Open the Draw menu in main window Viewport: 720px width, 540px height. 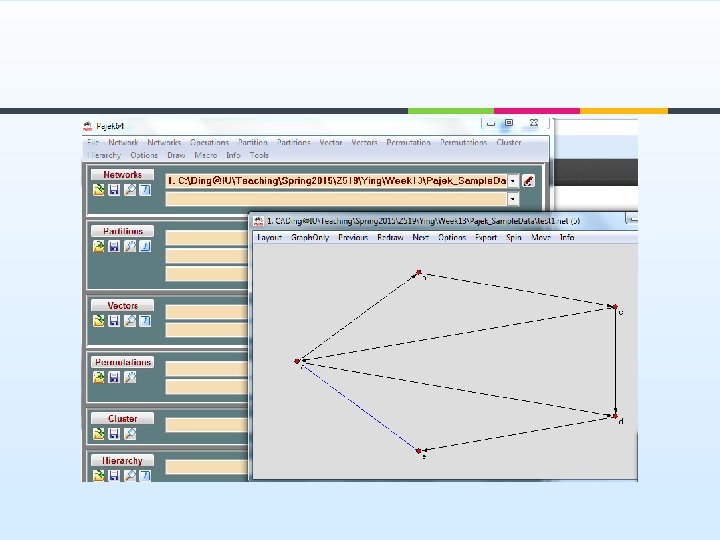(176, 155)
